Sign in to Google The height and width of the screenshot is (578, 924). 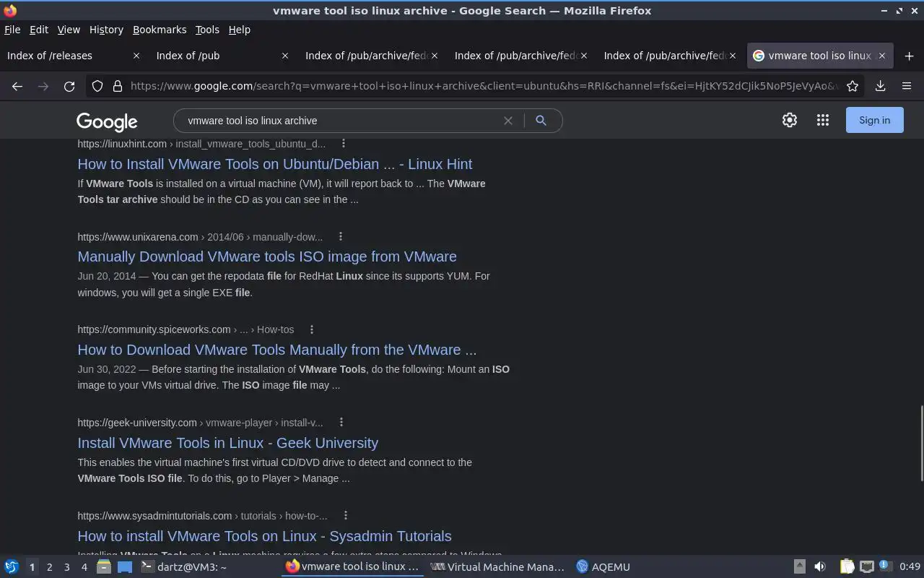pyautogui.click(x=874, y=121)
